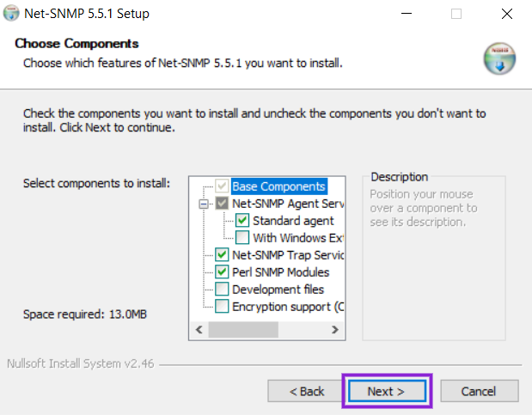
Task: Click the Net-SNMP installer icon in title bar
Action: pos(11,13)
